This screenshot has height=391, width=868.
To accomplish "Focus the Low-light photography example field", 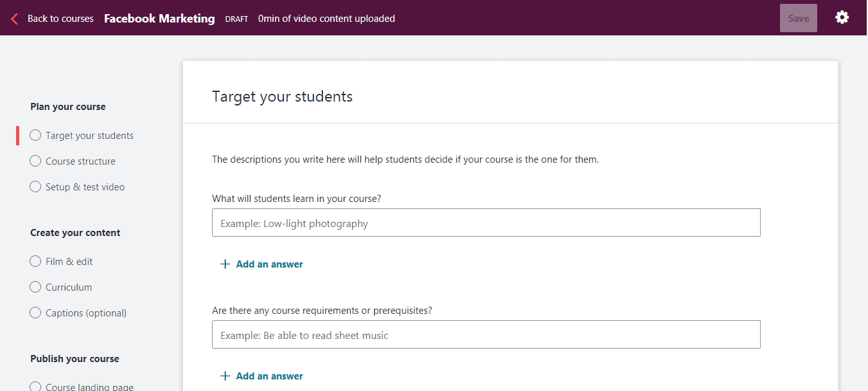I will tap(486, 223).
